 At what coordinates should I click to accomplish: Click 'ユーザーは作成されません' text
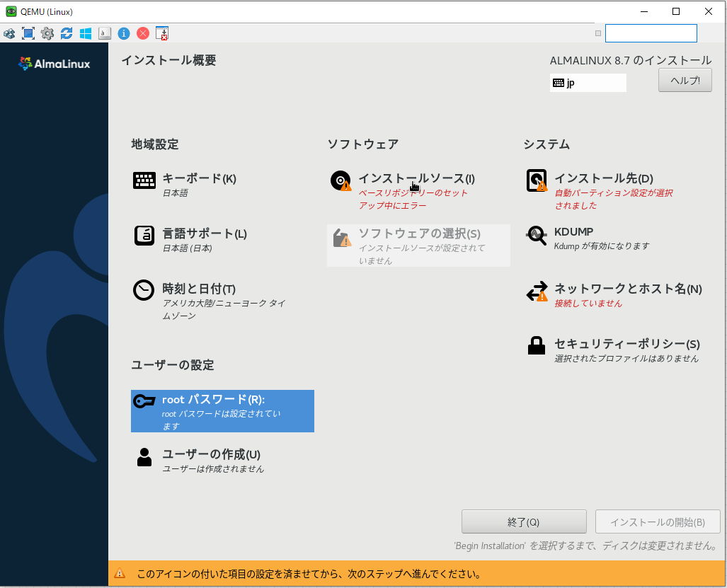[x=213, y=469]
